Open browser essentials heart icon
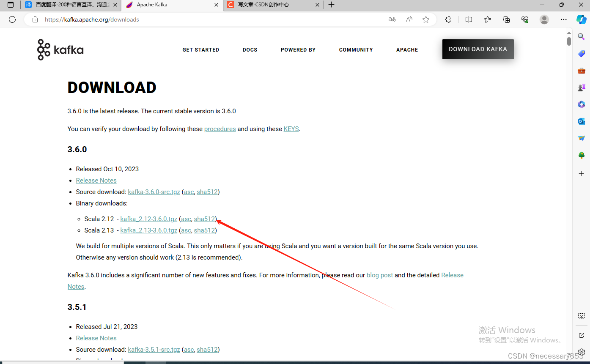 click(525, 19)
